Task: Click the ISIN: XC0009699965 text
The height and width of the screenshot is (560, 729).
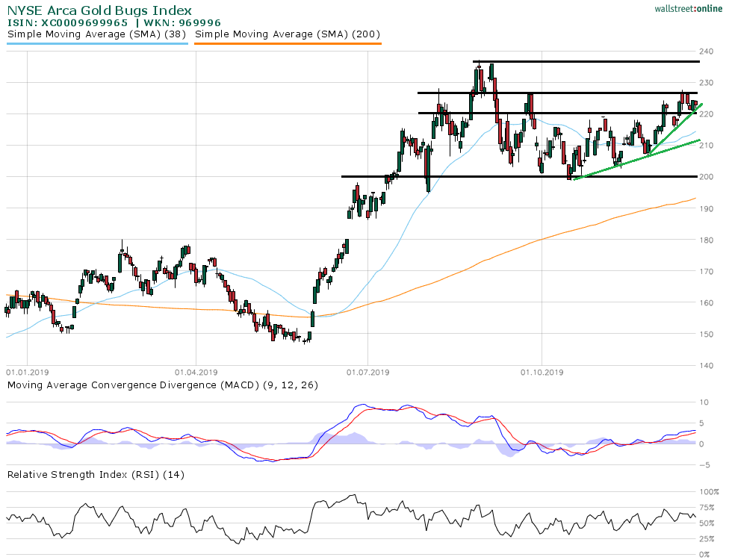Action: point(67,22)
